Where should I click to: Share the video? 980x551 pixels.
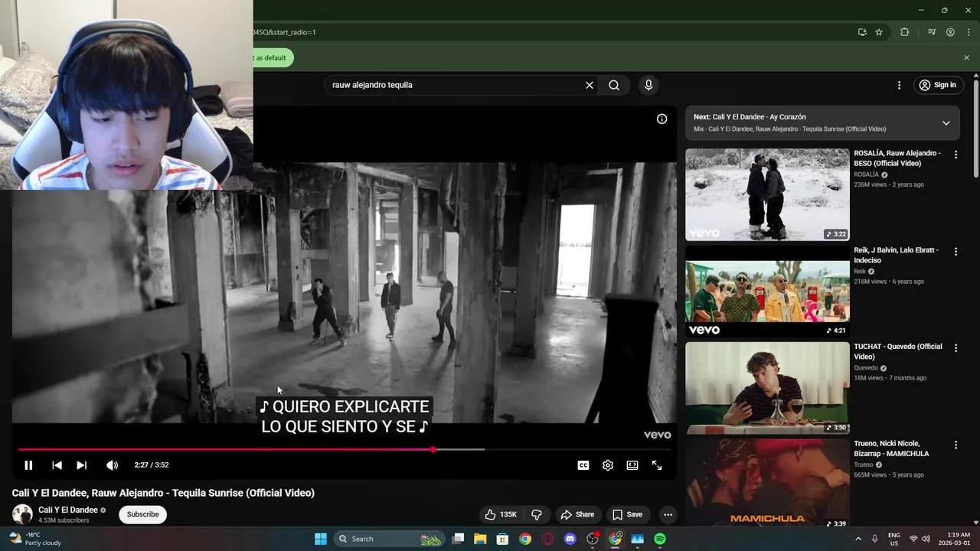[x=577, y=514]
